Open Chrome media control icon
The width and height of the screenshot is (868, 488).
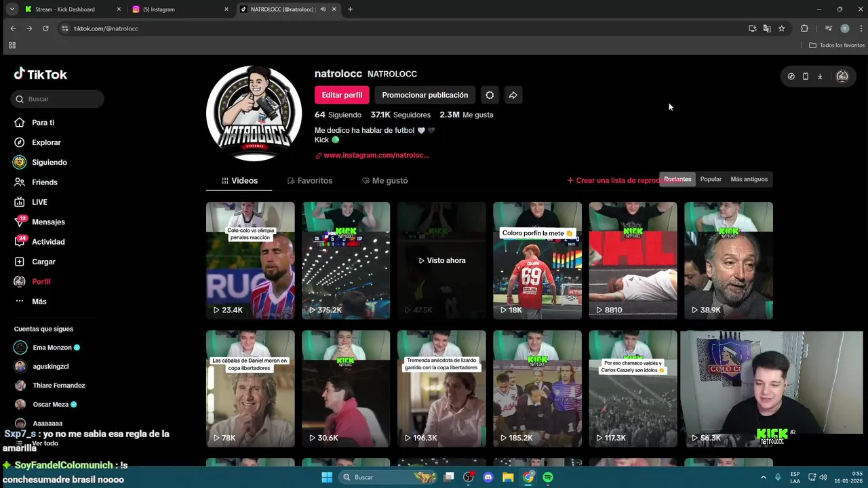point(829,28)
